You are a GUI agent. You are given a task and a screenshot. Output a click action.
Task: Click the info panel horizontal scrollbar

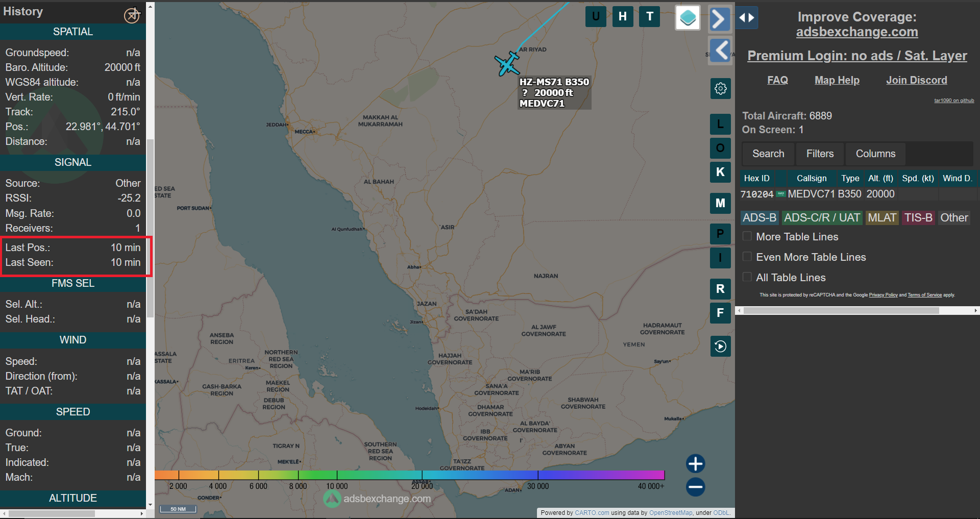(x=52, y=513)
